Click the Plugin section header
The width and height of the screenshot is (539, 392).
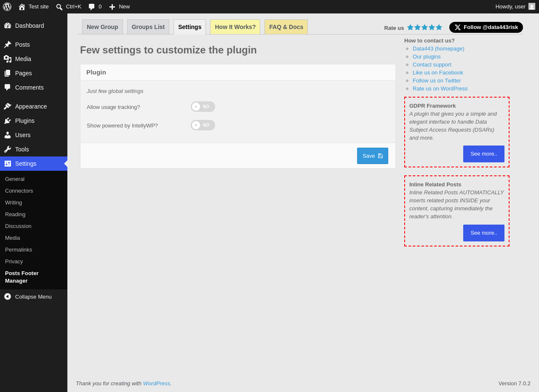tap(96, 72)
